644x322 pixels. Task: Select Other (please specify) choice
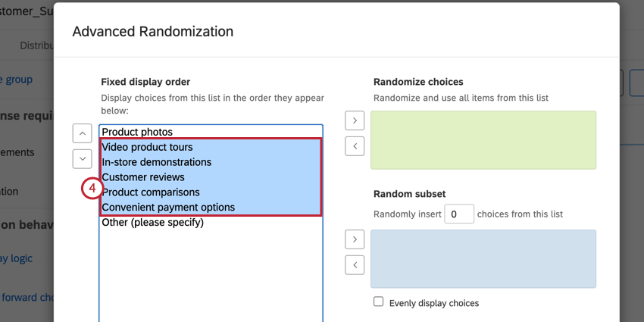[152, 223]
